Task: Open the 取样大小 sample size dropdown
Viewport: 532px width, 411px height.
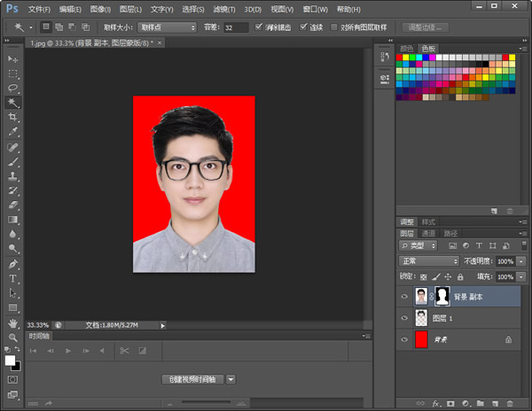Action: [x=167, y=27]
